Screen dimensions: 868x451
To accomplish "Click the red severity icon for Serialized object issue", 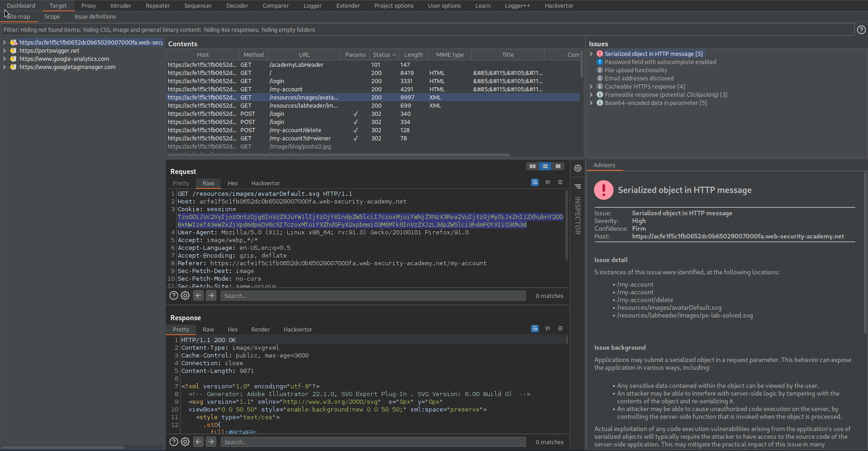I will (x=600, y=54).
